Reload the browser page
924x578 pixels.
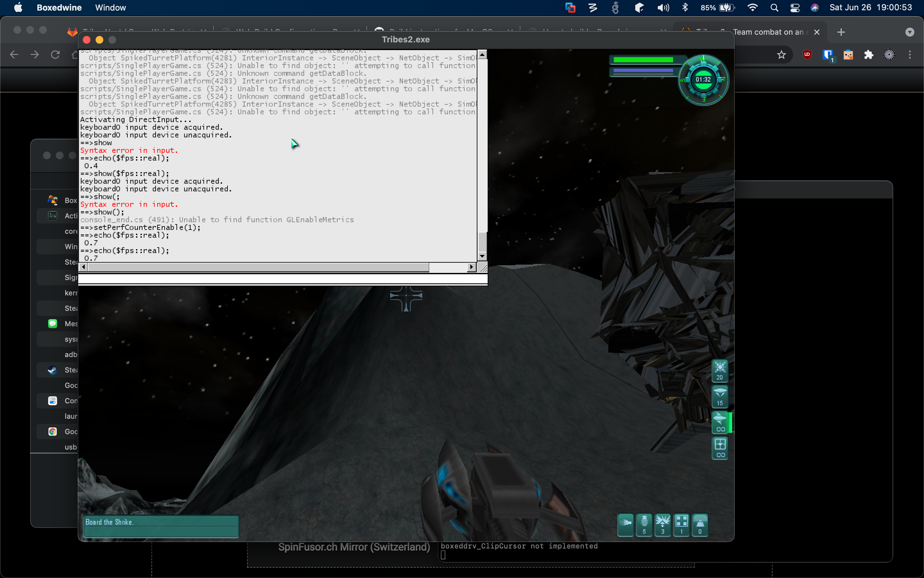pos(56,55)
